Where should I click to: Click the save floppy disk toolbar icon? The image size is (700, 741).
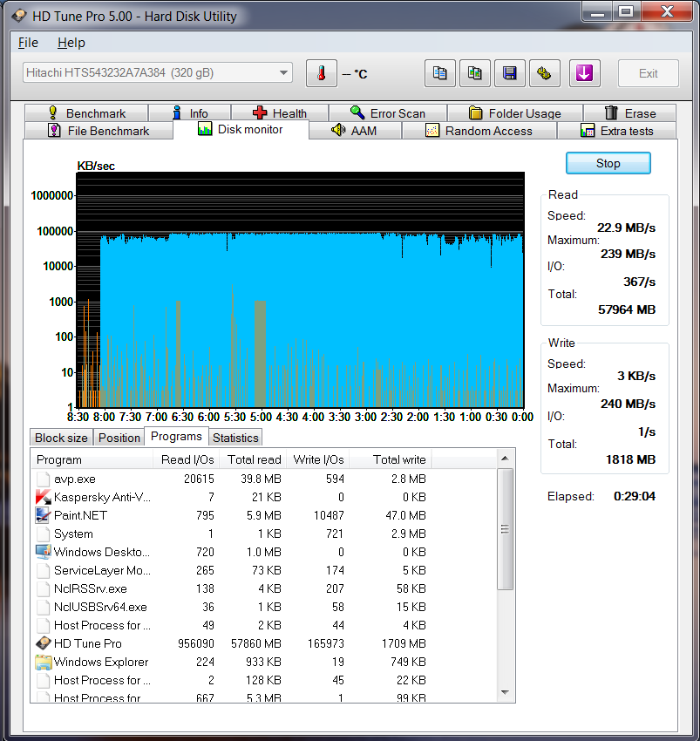(509, 73)
